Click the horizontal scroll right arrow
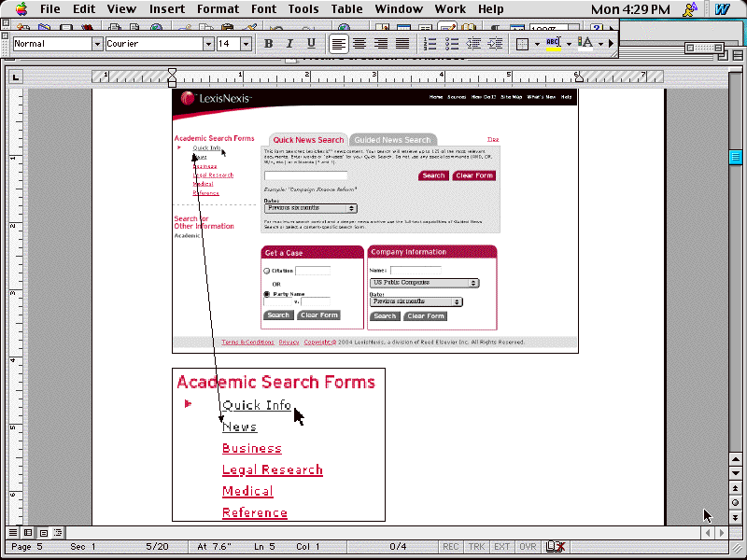The height and width of the screenshot is (560, 747). pyautogui.click(x=722, y=532)
